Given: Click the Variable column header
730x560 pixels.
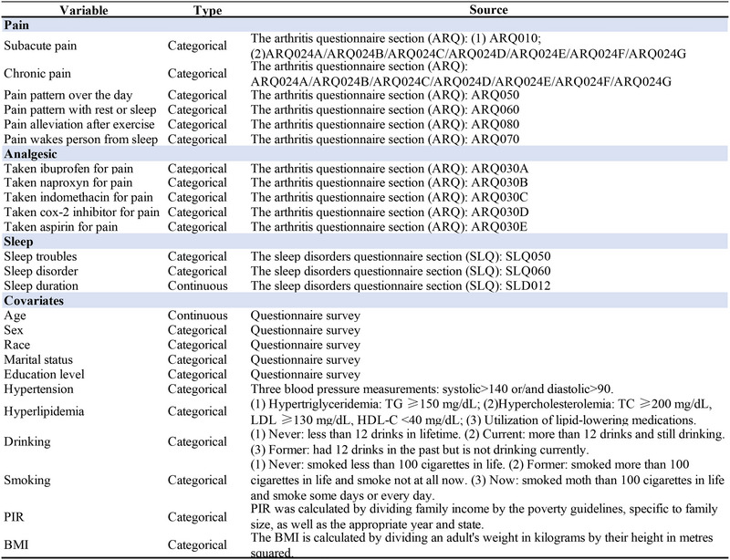Looking at the screenshot, I should (84, 10).
